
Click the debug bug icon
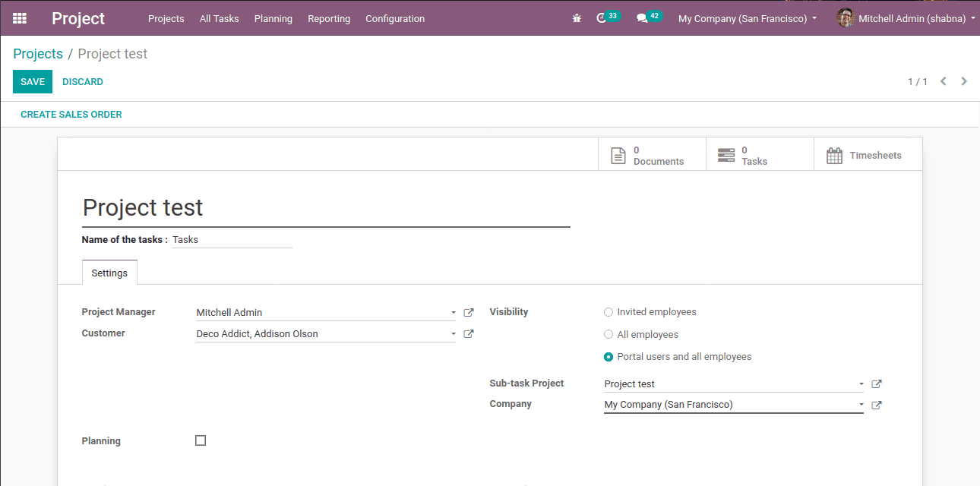577,18
